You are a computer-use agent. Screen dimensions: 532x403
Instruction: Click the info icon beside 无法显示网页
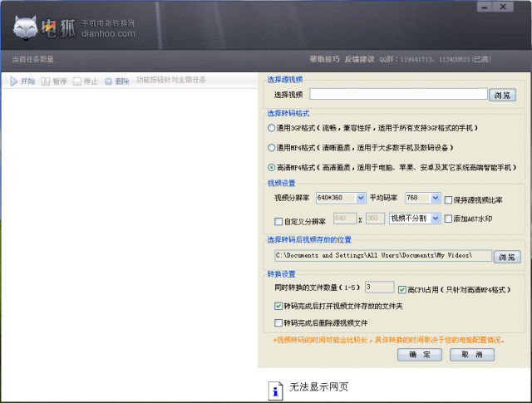pos(275,388)
